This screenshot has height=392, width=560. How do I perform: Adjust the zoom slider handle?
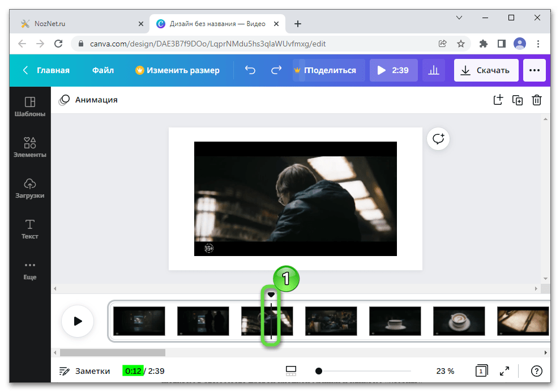coord(319,371)
